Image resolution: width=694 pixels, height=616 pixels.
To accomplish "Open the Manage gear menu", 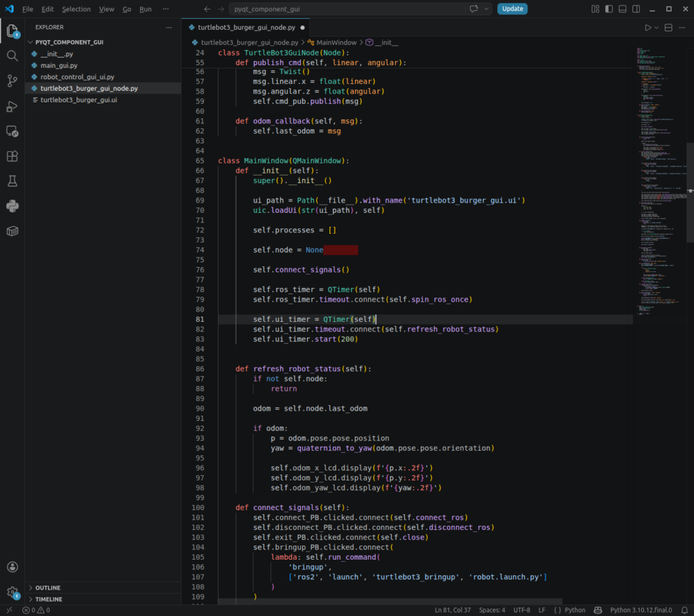I will pos(12,592).
